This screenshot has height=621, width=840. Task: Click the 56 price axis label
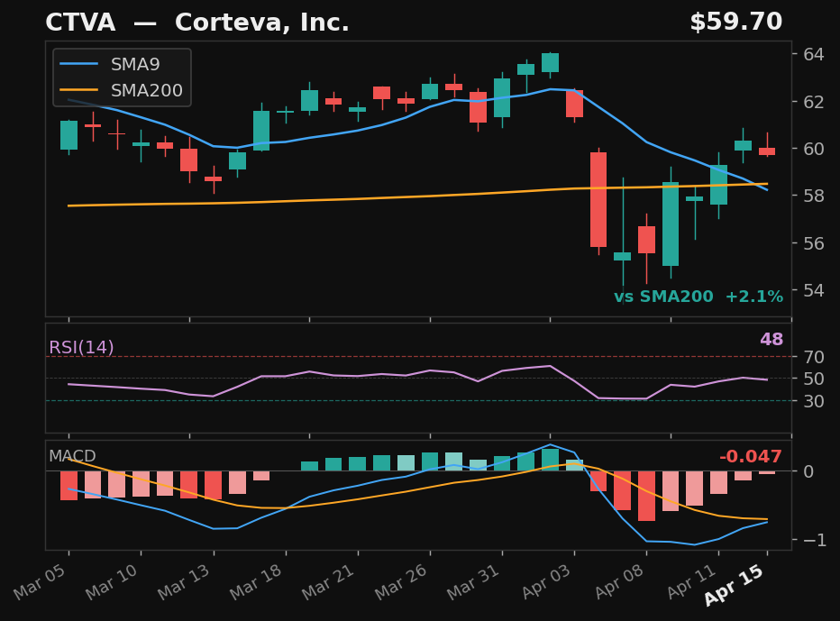(813, 242)
